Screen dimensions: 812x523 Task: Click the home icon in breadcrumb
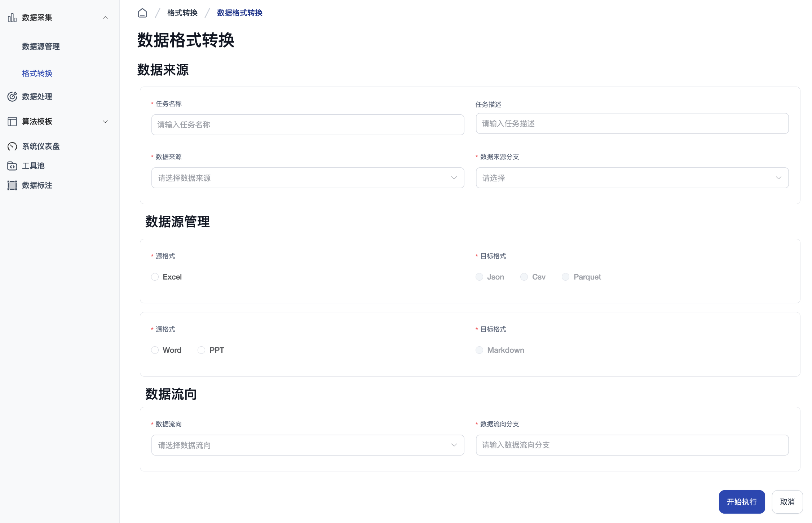click(x=142, y=13)
